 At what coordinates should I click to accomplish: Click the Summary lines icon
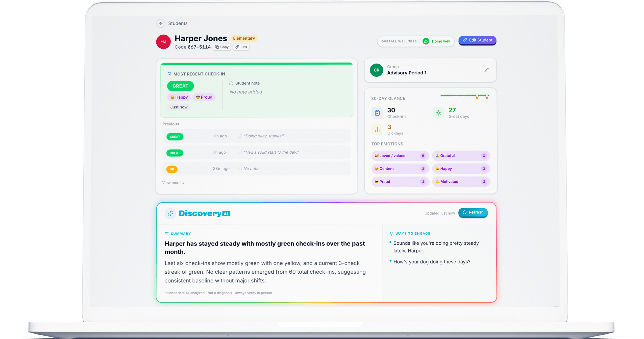coord(166,234)
